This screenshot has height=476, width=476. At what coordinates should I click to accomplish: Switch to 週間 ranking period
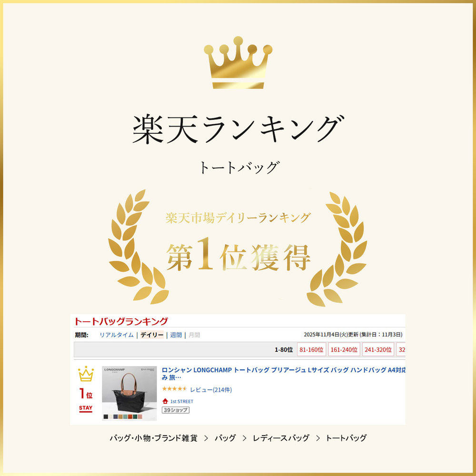[176, 335]
